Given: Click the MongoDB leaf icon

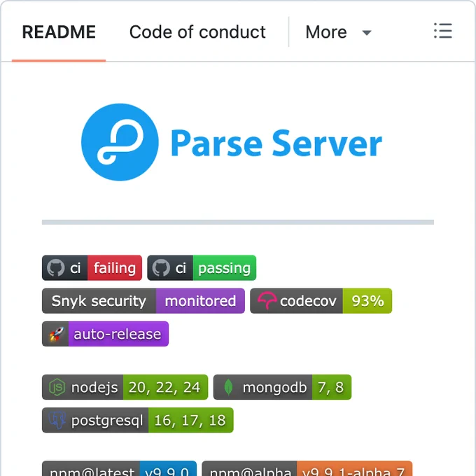Looking at the screenshot, I should point(228,387).
